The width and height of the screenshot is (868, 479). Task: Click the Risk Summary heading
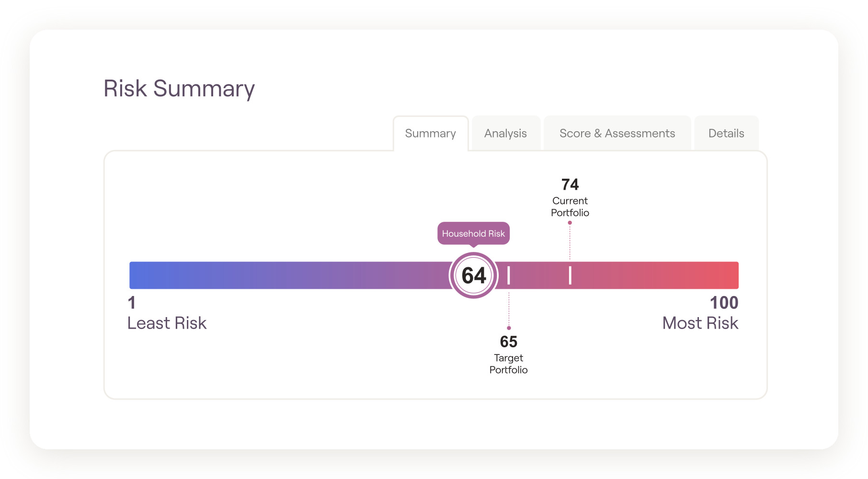click(179, 89)
